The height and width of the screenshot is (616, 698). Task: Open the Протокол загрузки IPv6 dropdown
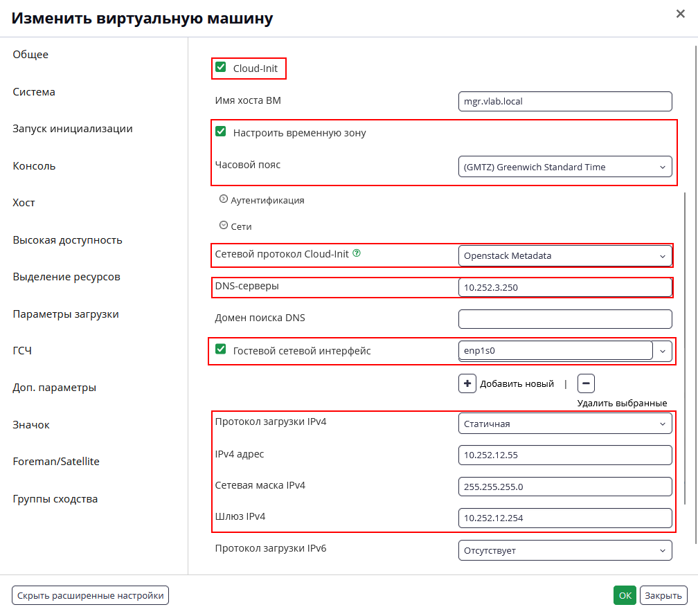(565, 550)
